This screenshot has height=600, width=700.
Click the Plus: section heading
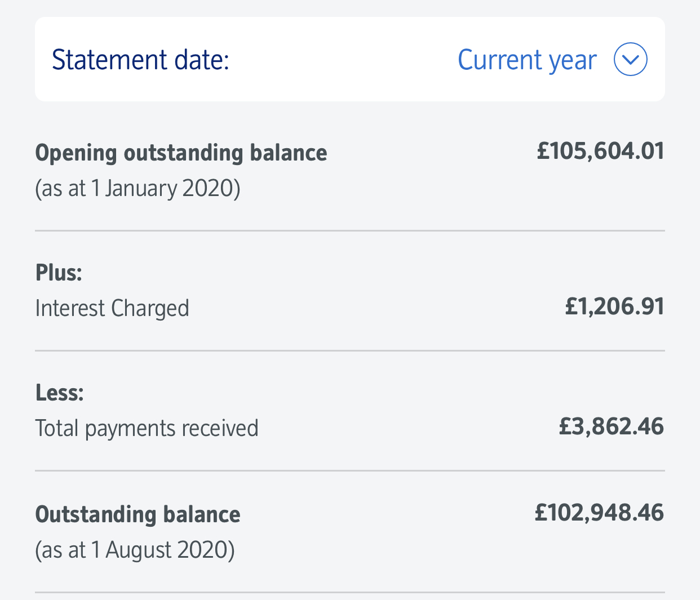(x=59, y=273)
